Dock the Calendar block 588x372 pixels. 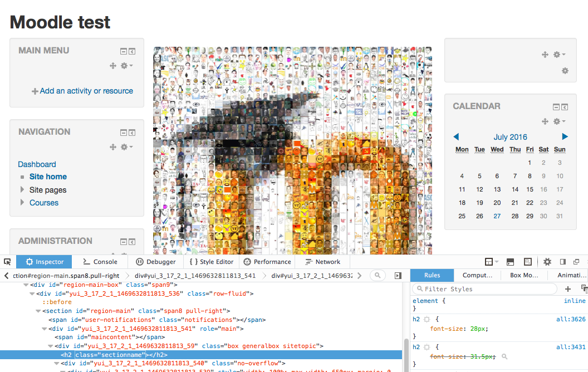[565, 107]
